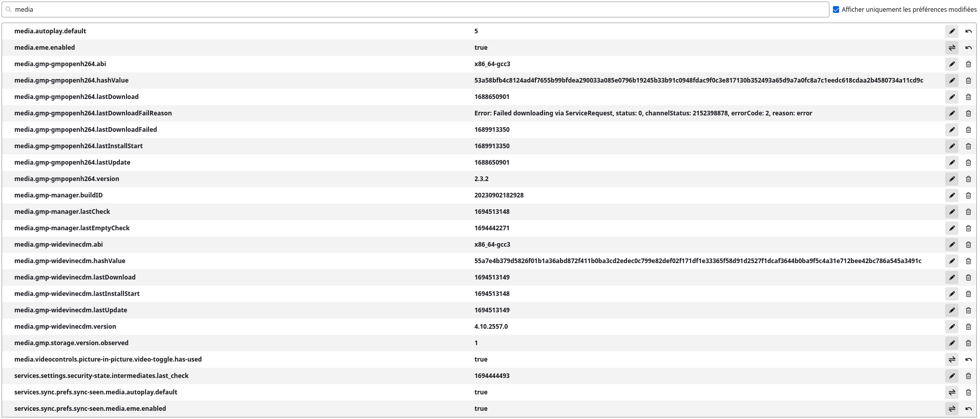
Task: Toggle the media.eme.enabled preference
Action: click(x=952, y=48)
